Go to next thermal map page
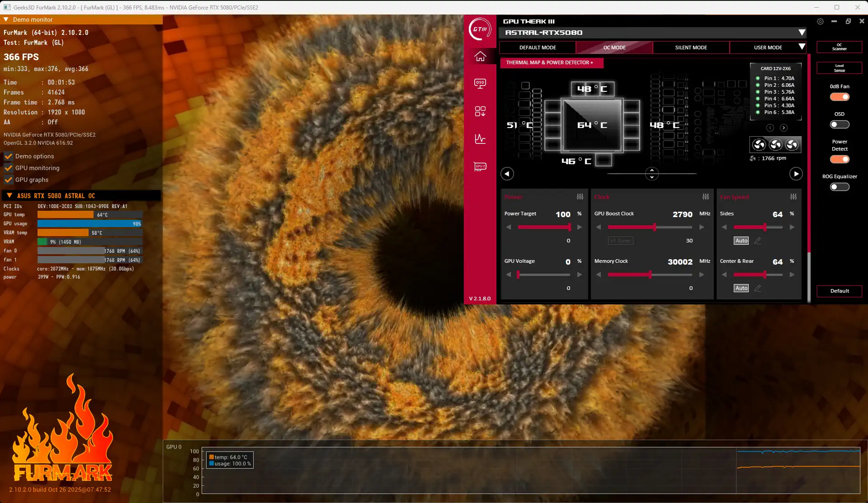This screenshot has height=503, width=868. click(x=796, y=174)
